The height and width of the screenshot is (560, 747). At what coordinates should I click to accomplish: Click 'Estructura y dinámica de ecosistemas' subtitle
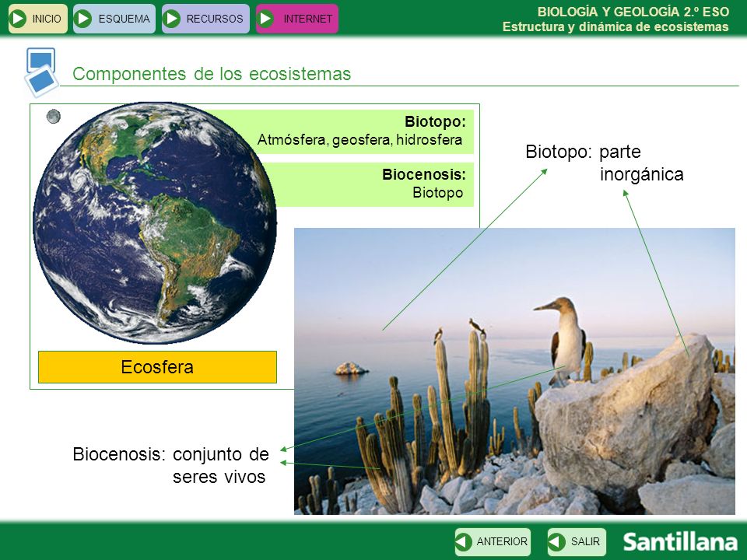tap(615, 26)
